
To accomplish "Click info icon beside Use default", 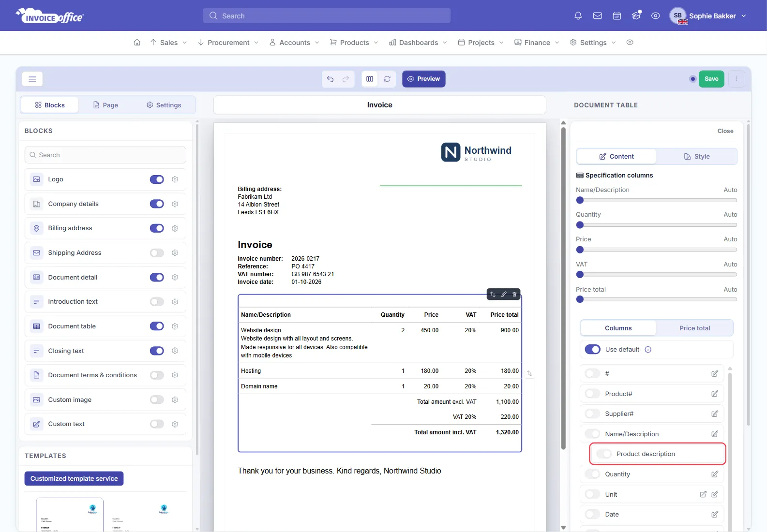I will click(648, 350).
